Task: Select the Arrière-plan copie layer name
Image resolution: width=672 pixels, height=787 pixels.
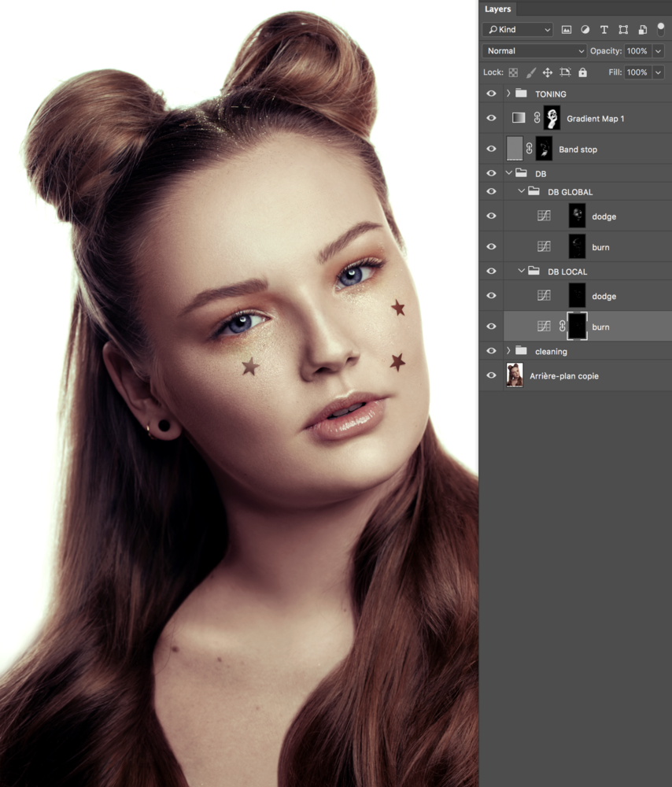Action: 564,376
